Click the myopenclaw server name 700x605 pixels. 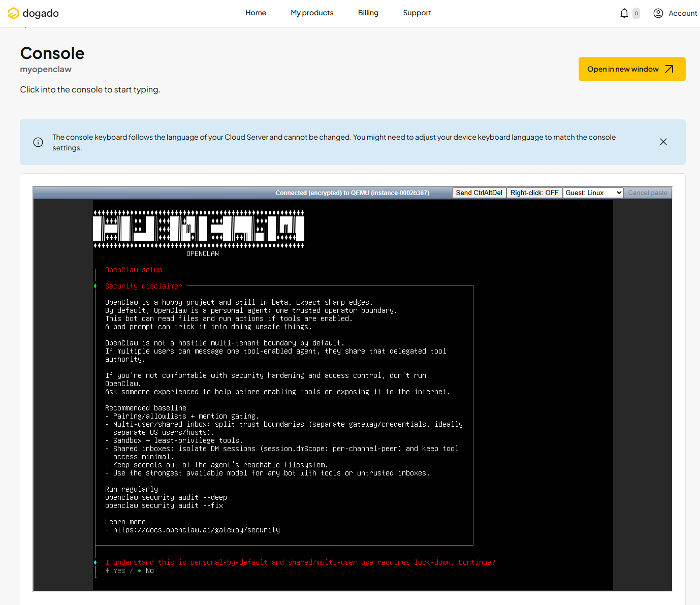tap(46, 69)
